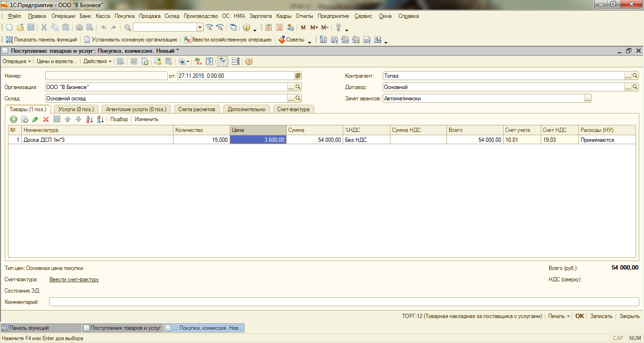Open the Действия dropdown menu
Viewport: 644px width, 343px height.
[x=98, y=61]
